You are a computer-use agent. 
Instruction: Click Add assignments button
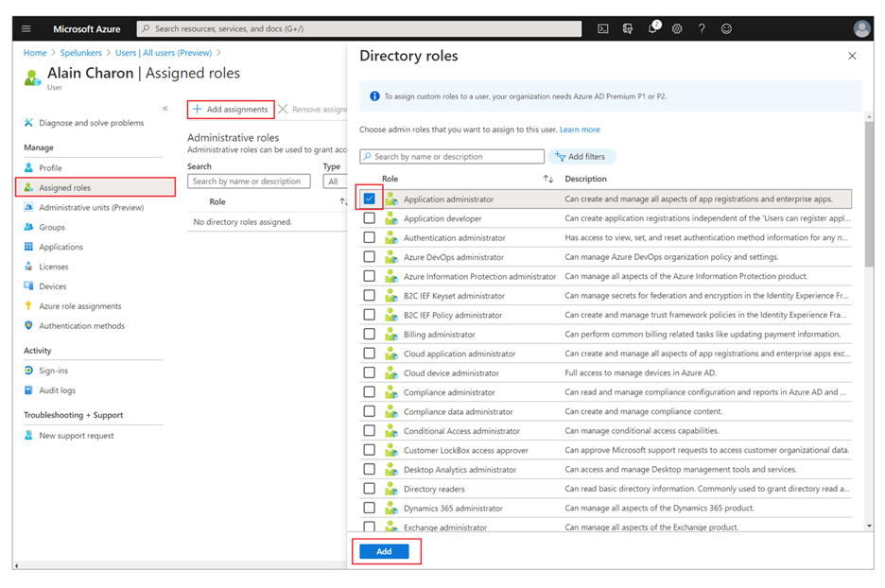click(231, 110)
